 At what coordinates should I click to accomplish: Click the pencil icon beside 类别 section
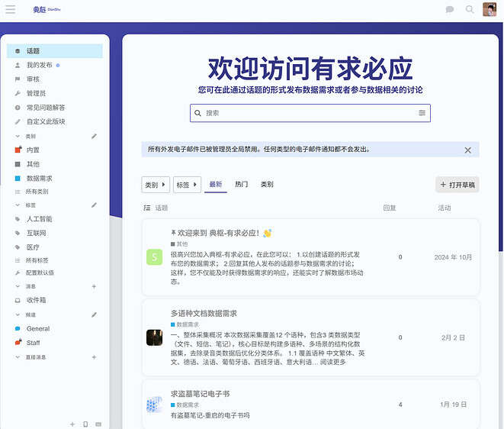click(x=95, y=136)
